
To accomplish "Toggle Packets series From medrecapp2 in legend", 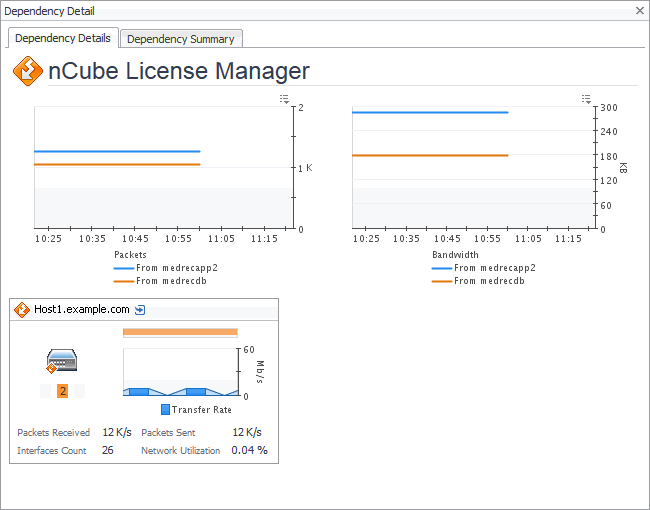I will coord(165,268).
